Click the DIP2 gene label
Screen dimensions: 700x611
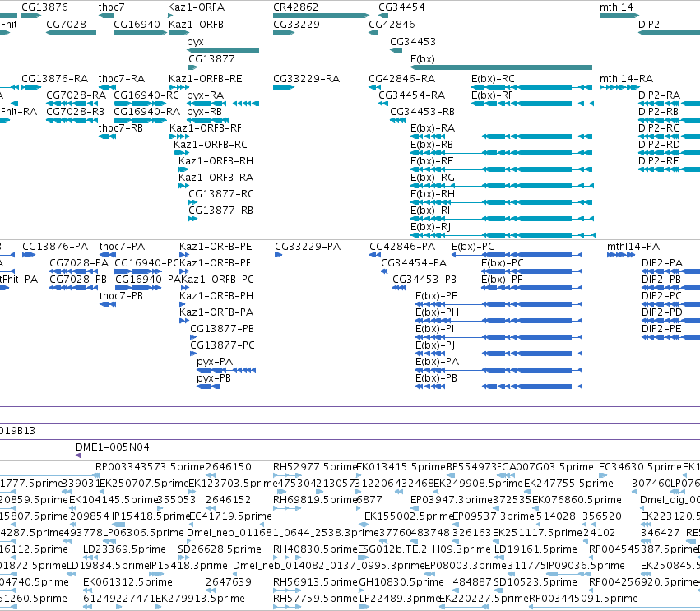pos(649,24)
